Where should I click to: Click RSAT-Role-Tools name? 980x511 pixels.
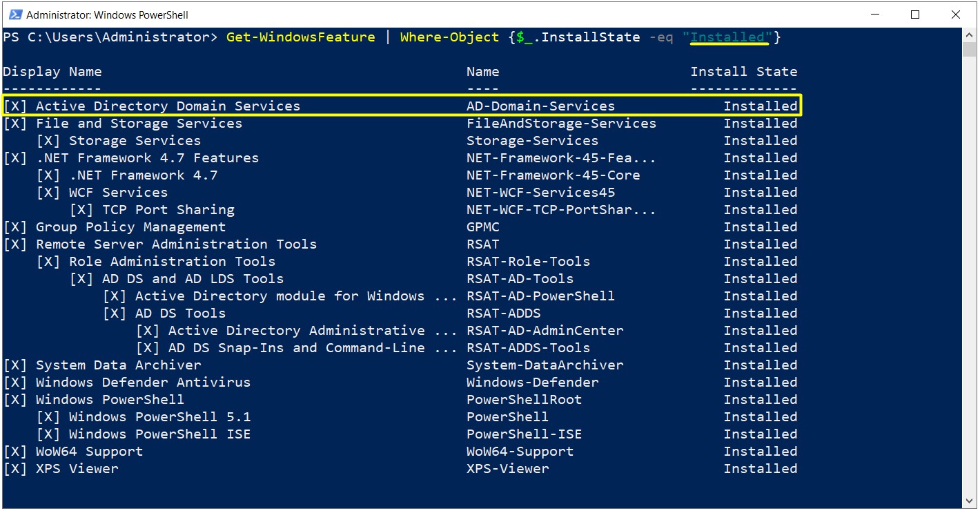[x=529, y=262]
